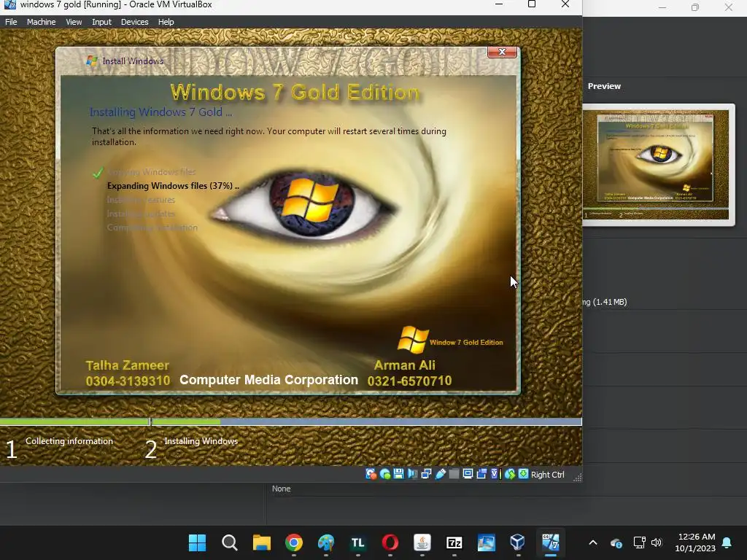Open the Input menu

pos(101,22)
